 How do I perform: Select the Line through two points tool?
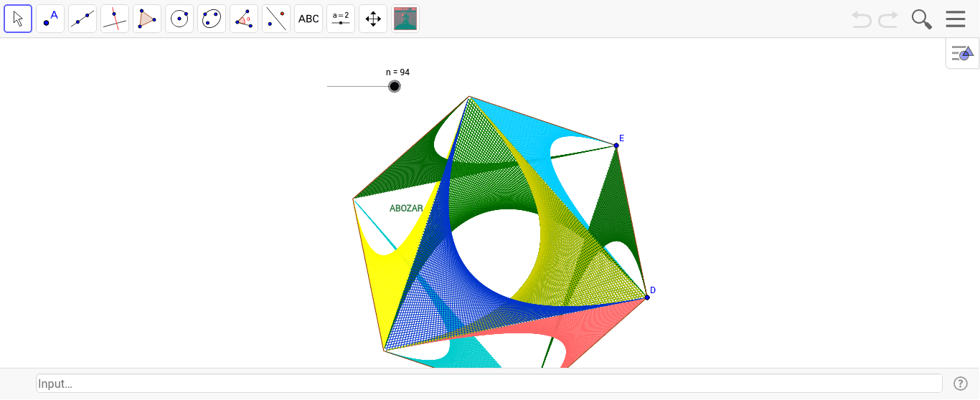pyautogui.click(x=83, y=19)
